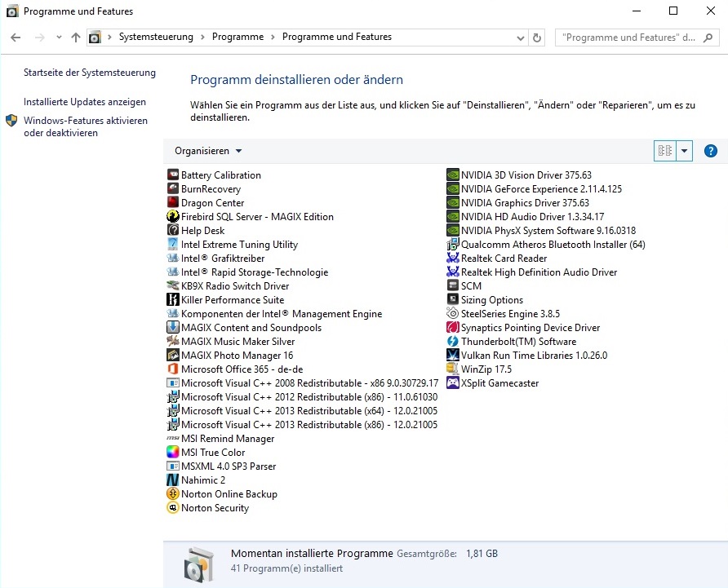The height and width of the screenshot is (588, 728).
Task: Click the Battery Calibration program icon
Action: pos(173,175)
